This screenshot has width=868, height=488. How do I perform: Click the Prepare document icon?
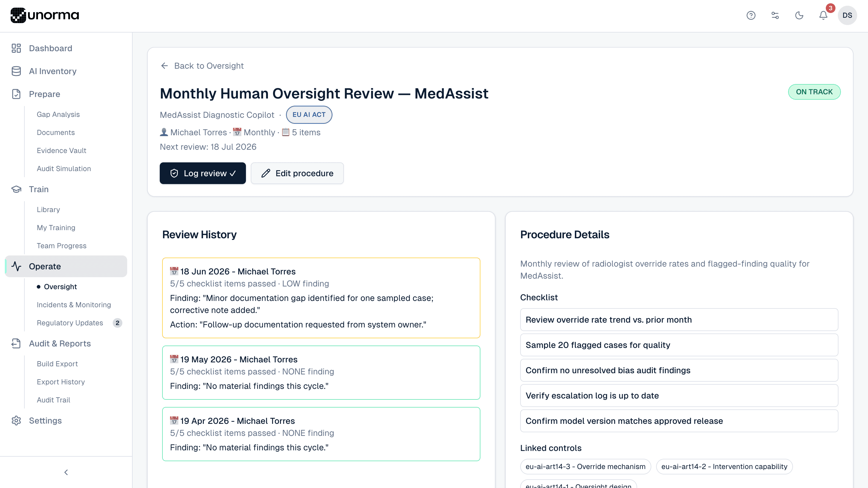click(x=16, y=94)
